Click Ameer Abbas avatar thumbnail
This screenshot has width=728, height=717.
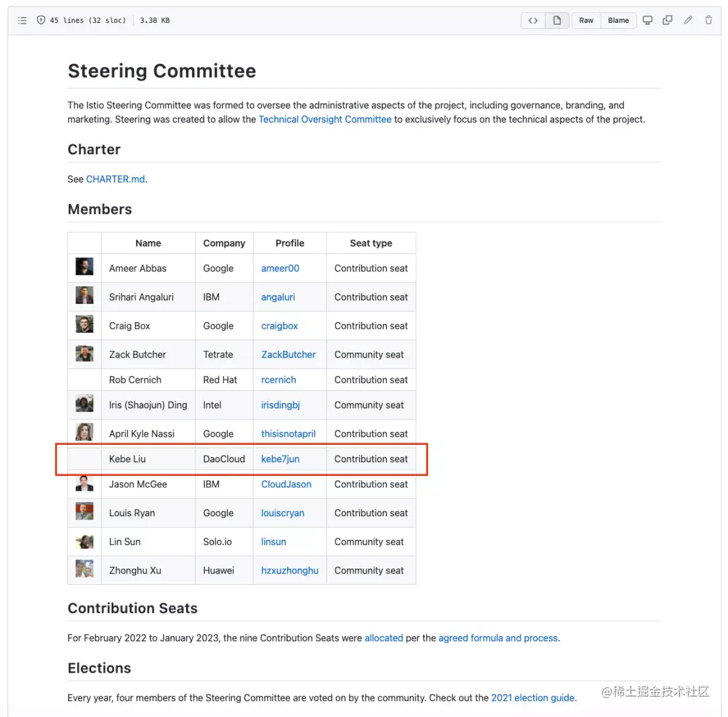[84, 266]
